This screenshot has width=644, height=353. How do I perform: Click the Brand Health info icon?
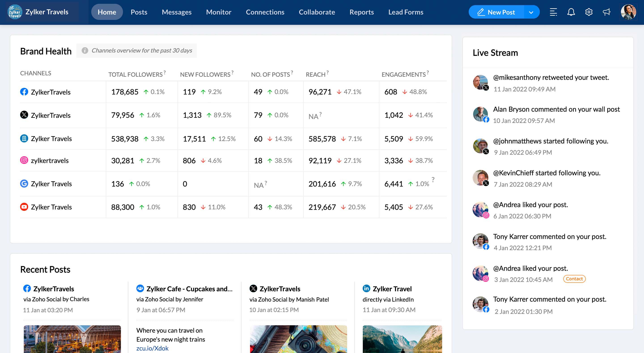point(85,51)
